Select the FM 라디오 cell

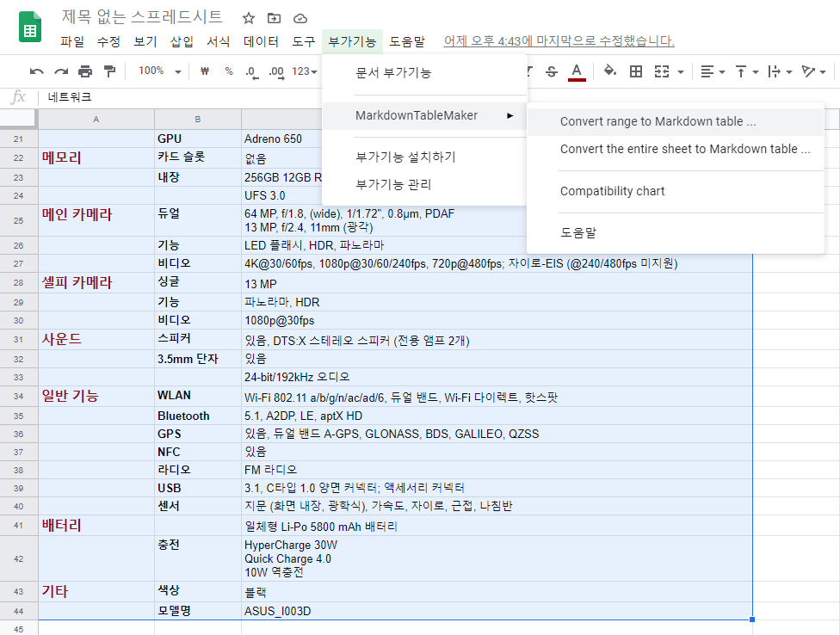[497, 470]
